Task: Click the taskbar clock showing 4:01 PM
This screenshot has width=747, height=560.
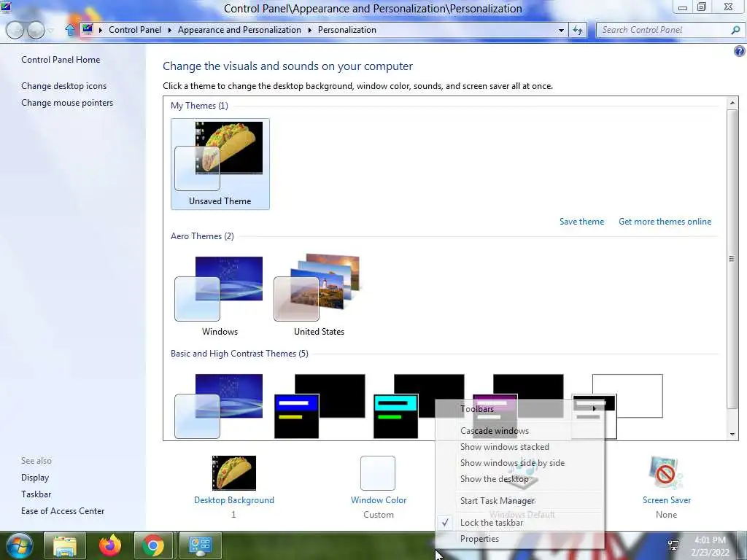Action: [711, 546]
